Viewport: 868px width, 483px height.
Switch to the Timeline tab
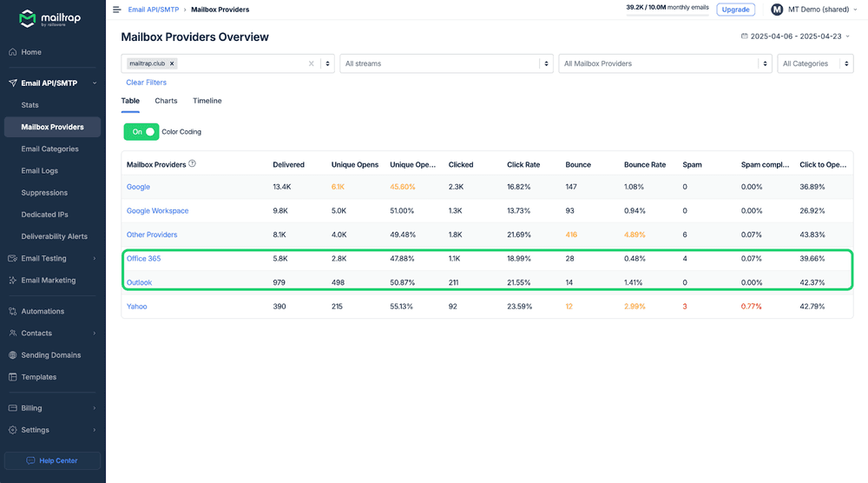[207, 101]
